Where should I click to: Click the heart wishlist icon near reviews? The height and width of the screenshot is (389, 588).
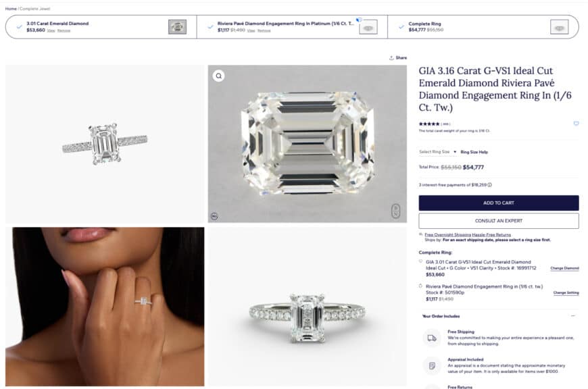point(576,124)
